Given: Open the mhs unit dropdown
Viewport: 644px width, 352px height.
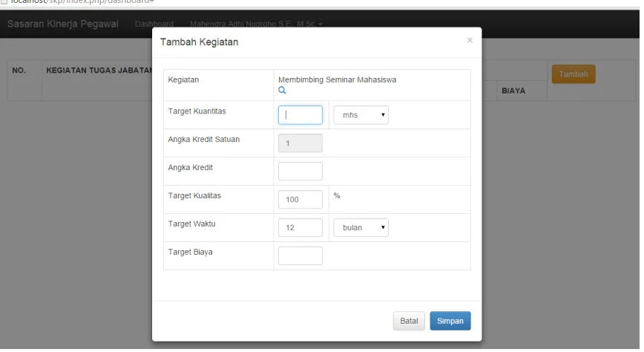Looking at the screenshot, I should coord(361,115).
